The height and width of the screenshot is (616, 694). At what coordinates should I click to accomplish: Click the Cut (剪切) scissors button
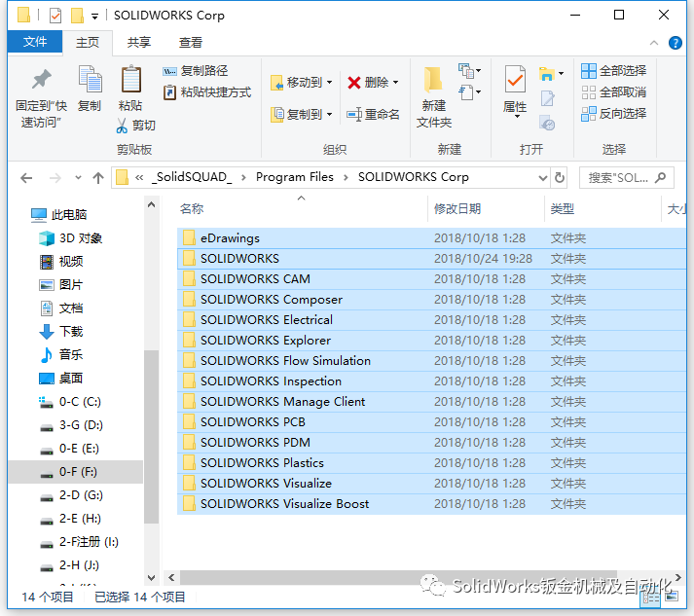tap(135, 126)
